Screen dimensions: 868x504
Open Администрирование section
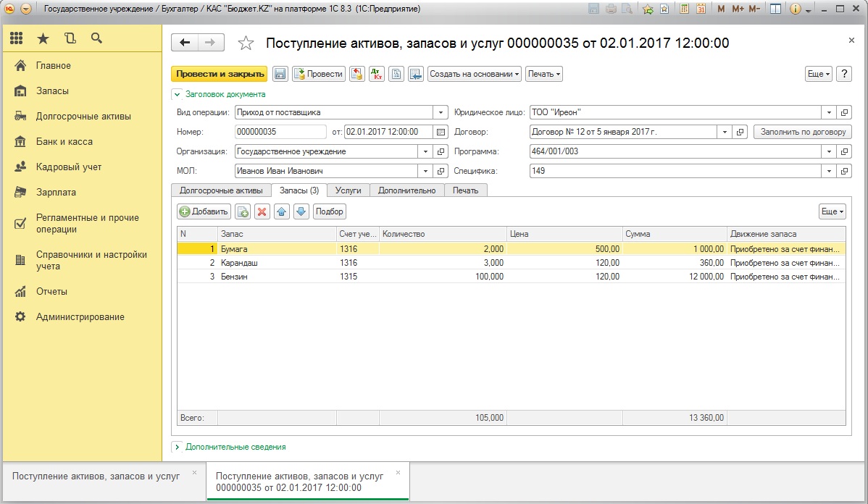[x=80, y=317]
